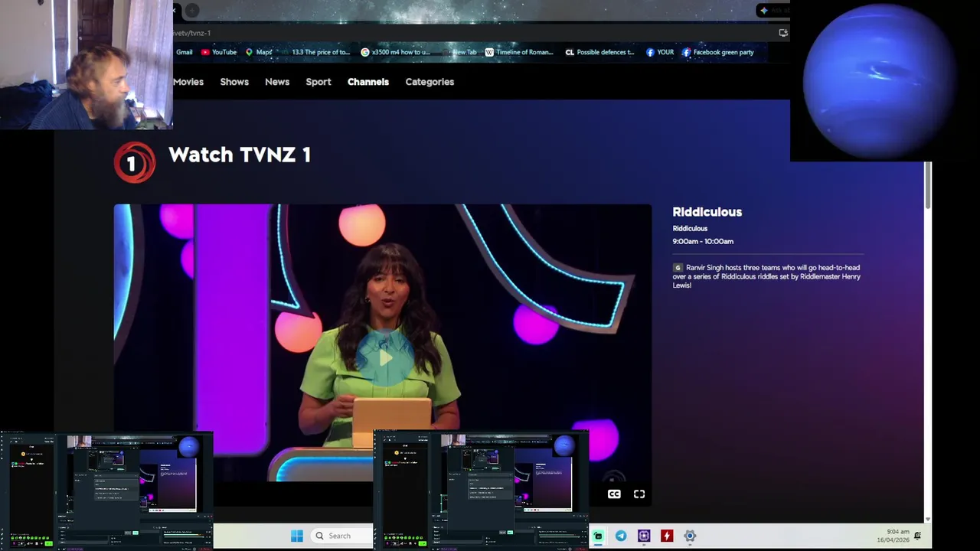Open the 'Possible defences t...' CL bookmark

600,52
